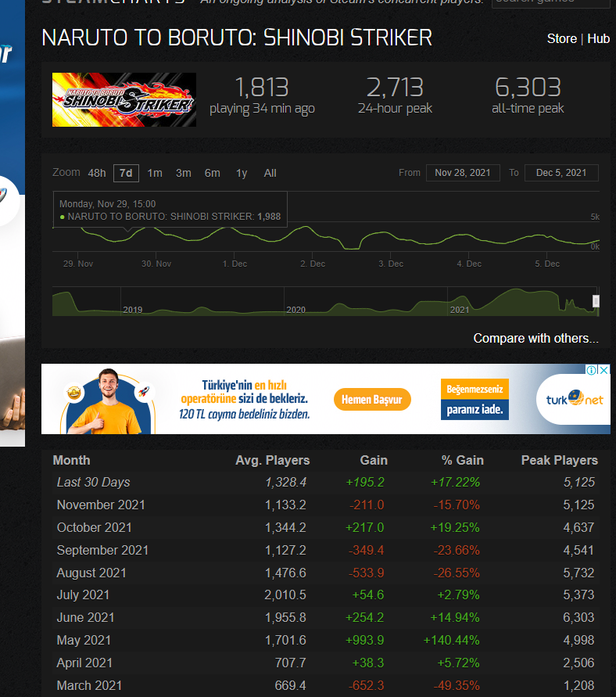
Task: Click the +17.22% gain value
Action: [x=455, y=483]
